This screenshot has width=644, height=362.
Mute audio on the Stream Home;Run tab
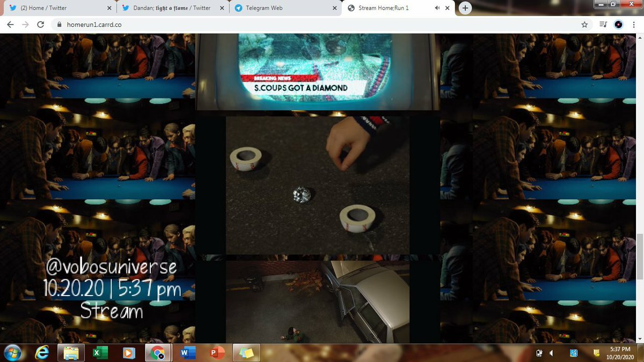point(437,8)
